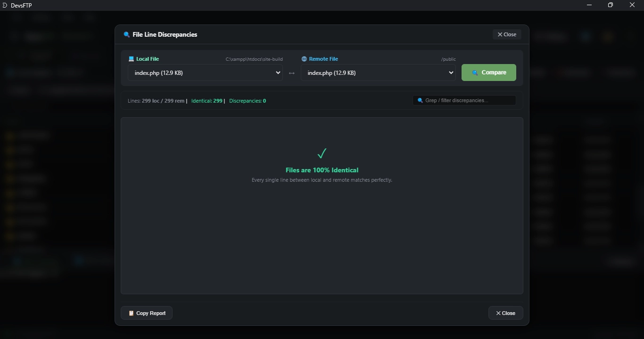Click the File Line Discrepancies title
Image resolution: width=644 pixels, height=339 pixels.
coord(165,34)
